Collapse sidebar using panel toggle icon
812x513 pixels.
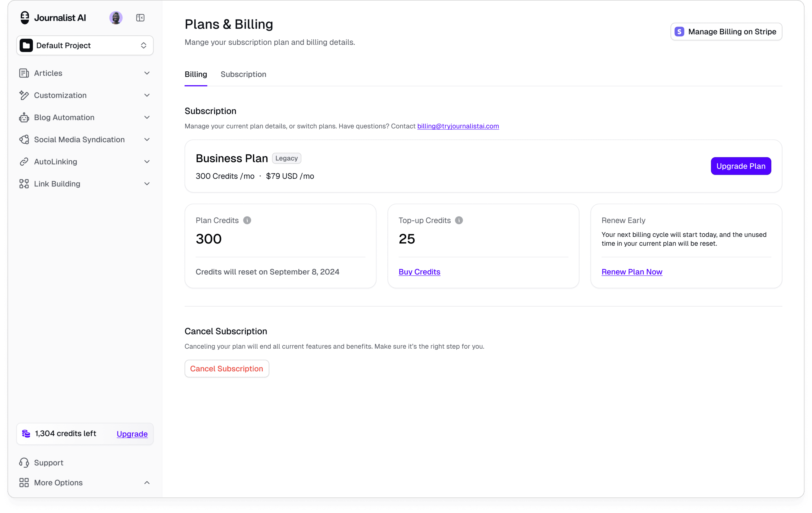(140, 17)
